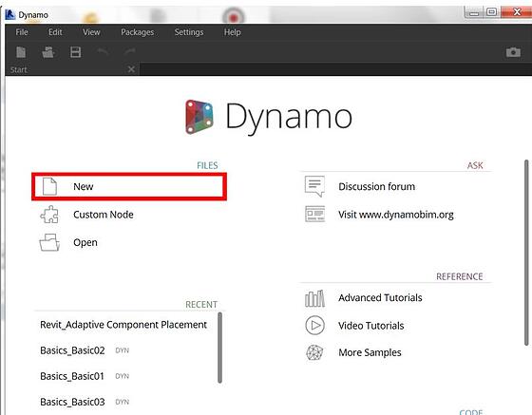
Task: Click Open in the FILES list
Action: [85, 243]
